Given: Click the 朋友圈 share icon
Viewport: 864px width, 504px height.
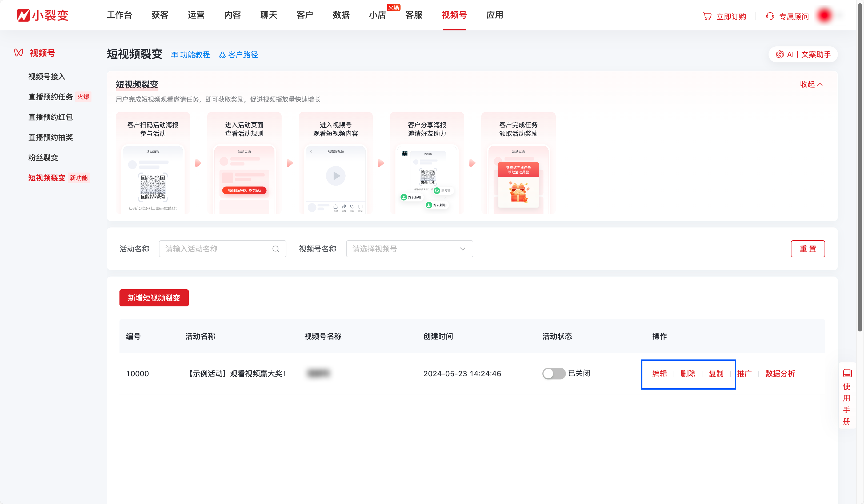Looking at the screenshot, I should pos(437,191).
